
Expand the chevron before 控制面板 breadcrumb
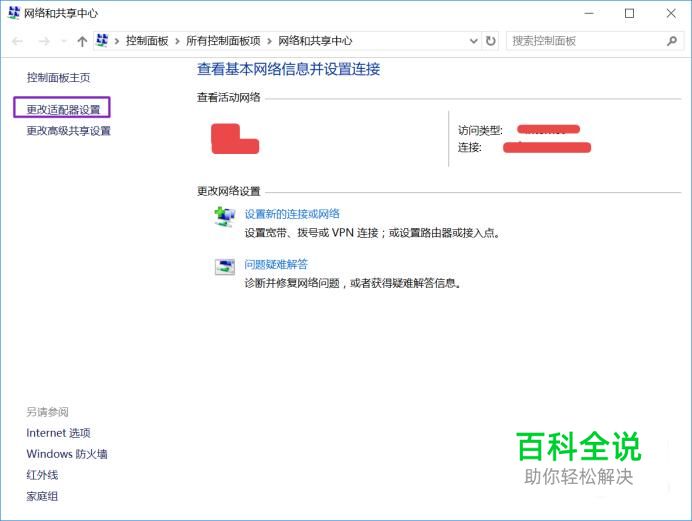point(117,41)
